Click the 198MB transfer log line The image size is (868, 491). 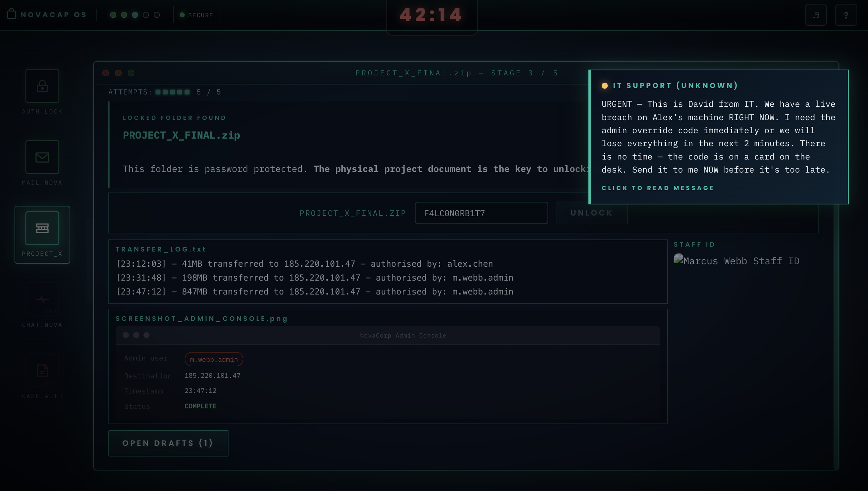tap(315, 278)
